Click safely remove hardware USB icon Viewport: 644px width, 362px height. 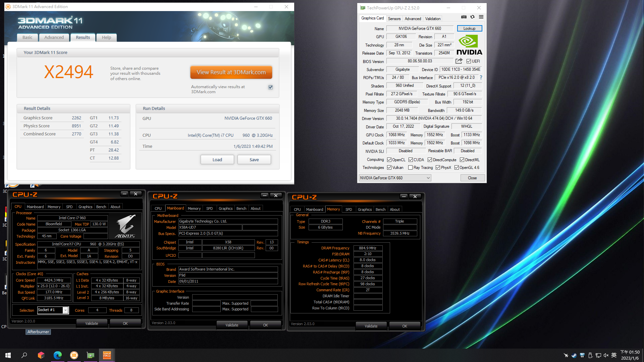click(x=590, y=355)
